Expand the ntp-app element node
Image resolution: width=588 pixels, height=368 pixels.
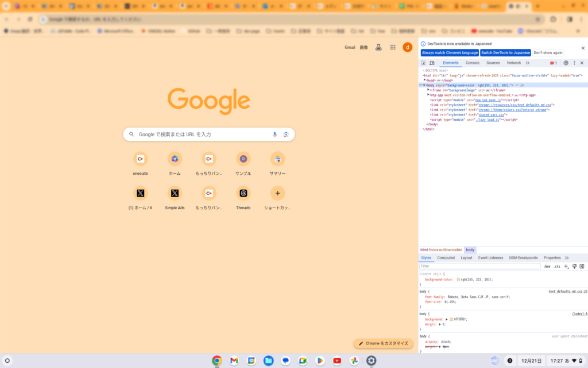point(428,95)
